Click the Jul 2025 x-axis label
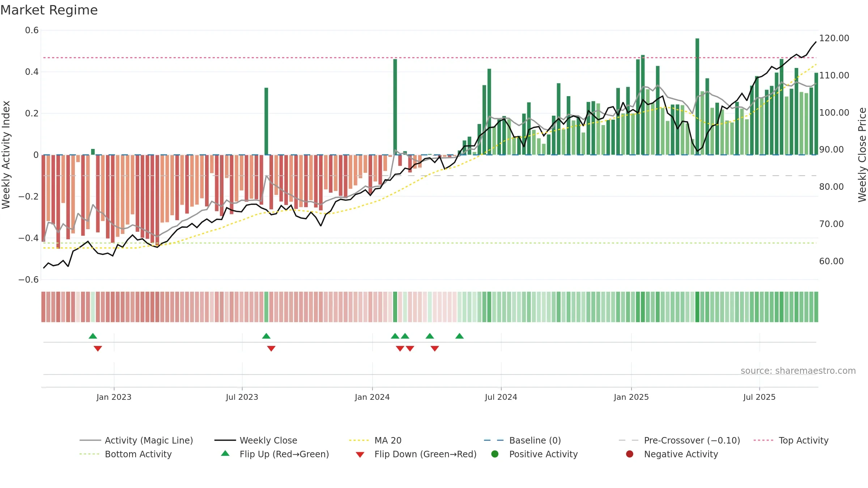 tap(759, 397)
